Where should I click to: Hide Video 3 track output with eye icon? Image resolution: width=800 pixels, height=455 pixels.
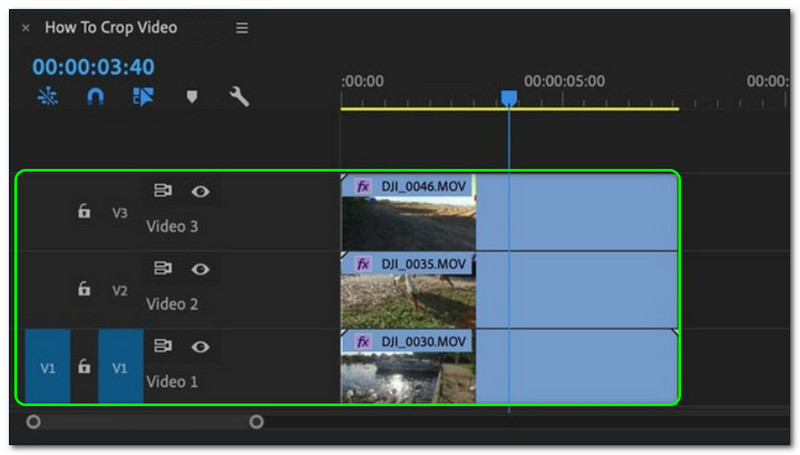201,190
